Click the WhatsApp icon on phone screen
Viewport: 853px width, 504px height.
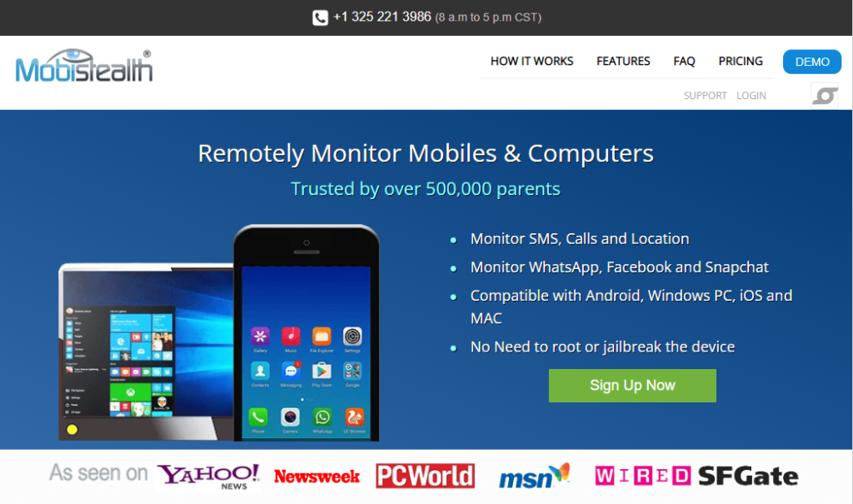[x=322, y=417]
